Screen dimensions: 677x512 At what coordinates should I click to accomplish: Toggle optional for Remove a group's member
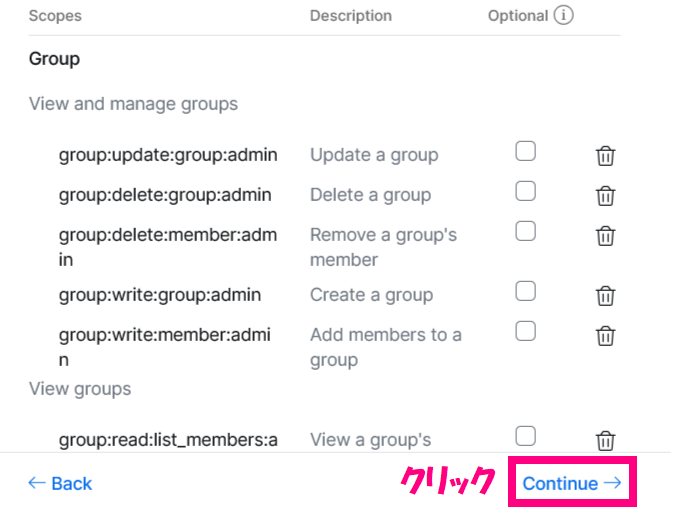[x=525, y=231]
